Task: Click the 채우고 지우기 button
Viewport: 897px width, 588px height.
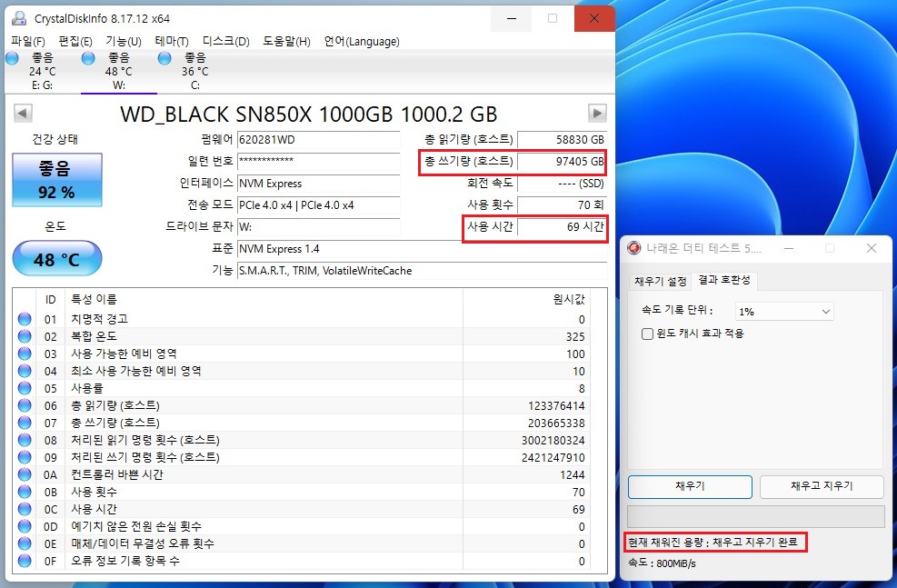Action: (x=822, y=486)
